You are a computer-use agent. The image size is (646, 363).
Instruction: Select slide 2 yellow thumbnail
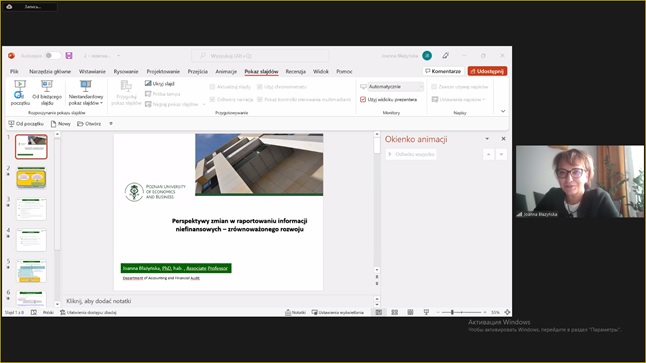[x=31, y=178]
